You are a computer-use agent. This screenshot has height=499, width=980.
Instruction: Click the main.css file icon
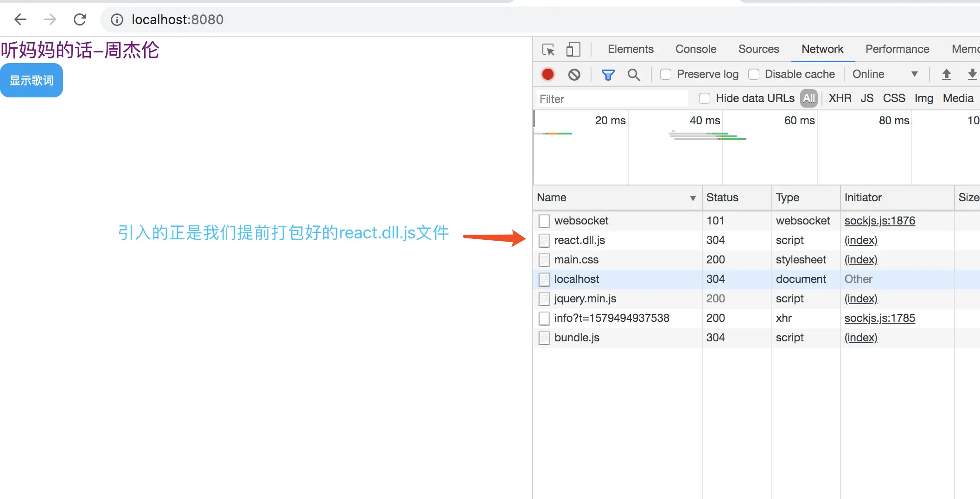pyautogui.click(x=544, y=260)
